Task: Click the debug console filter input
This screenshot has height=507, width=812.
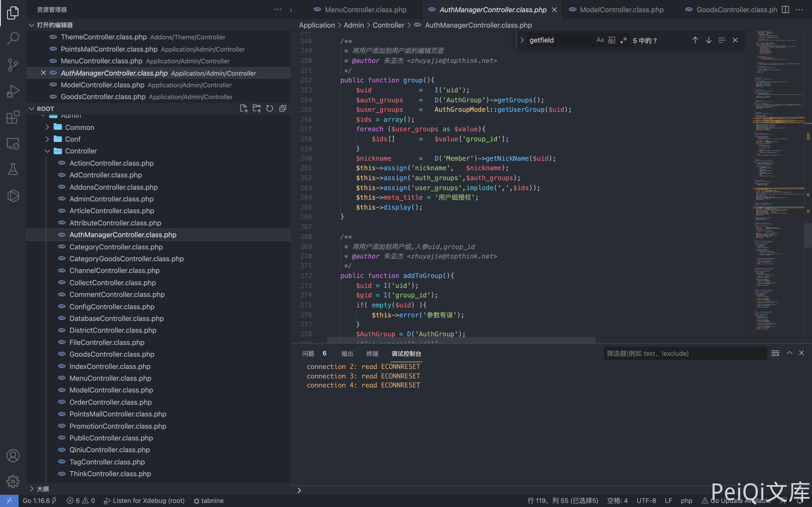Action: point(684,353)
